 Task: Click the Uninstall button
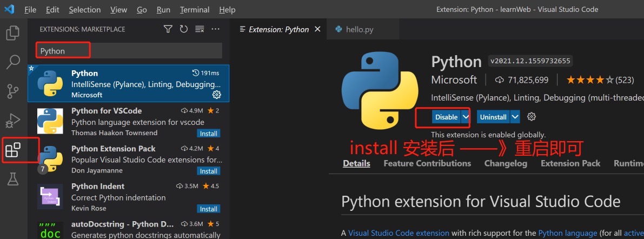(493, 117)
